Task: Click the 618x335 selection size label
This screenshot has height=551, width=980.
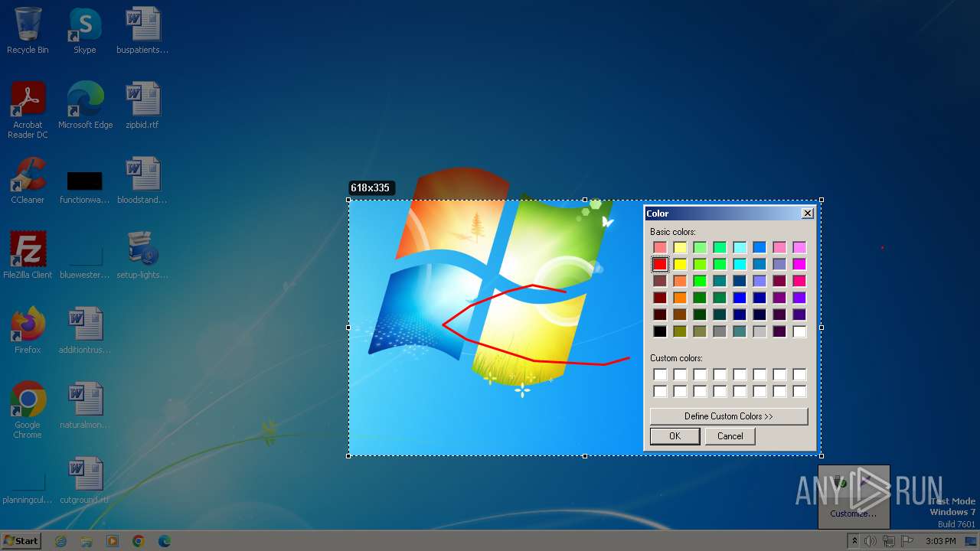Action: [x=371, y=187]
